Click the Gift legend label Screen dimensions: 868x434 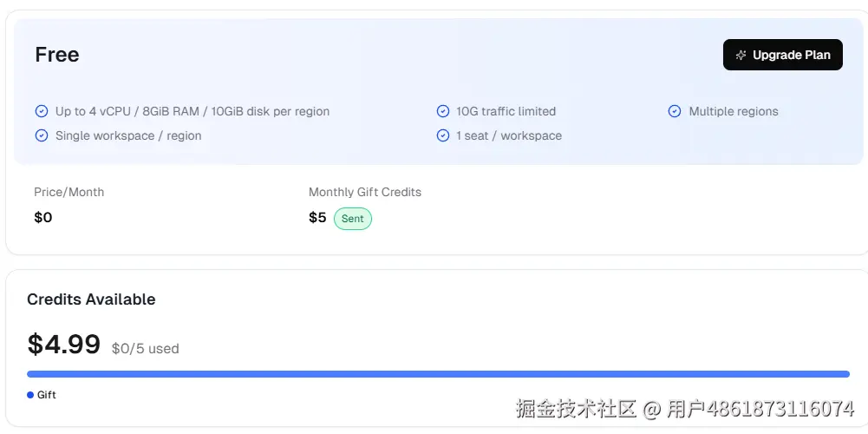pyautogui.click(x=47, y=395)
